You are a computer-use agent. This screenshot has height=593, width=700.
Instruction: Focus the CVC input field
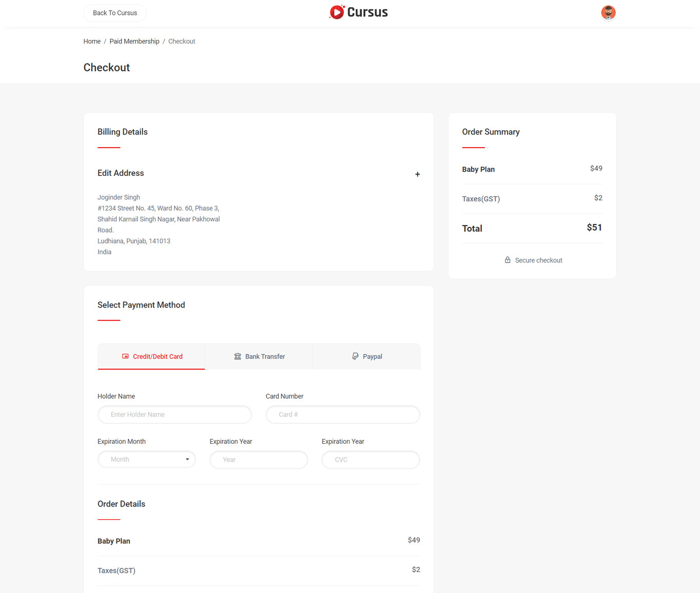tap(370, 460)
